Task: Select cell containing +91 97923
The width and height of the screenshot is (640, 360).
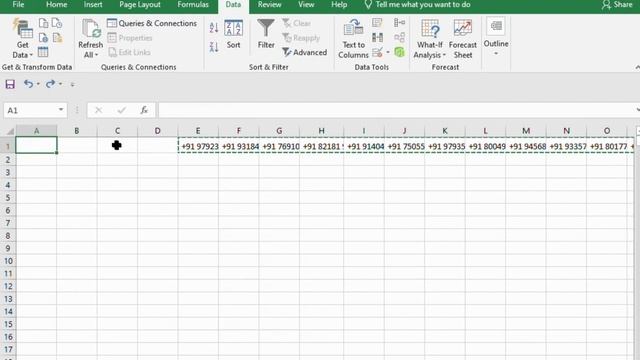Action: click(198, 146)
